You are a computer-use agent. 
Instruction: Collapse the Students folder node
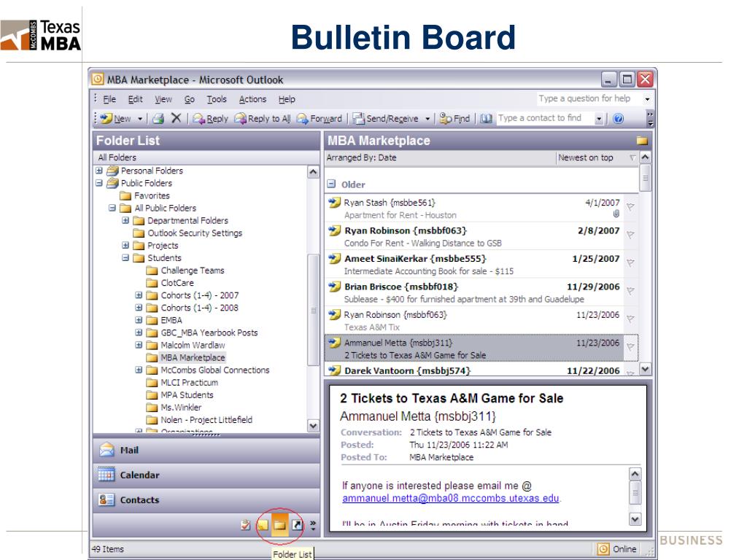[125, 257]
